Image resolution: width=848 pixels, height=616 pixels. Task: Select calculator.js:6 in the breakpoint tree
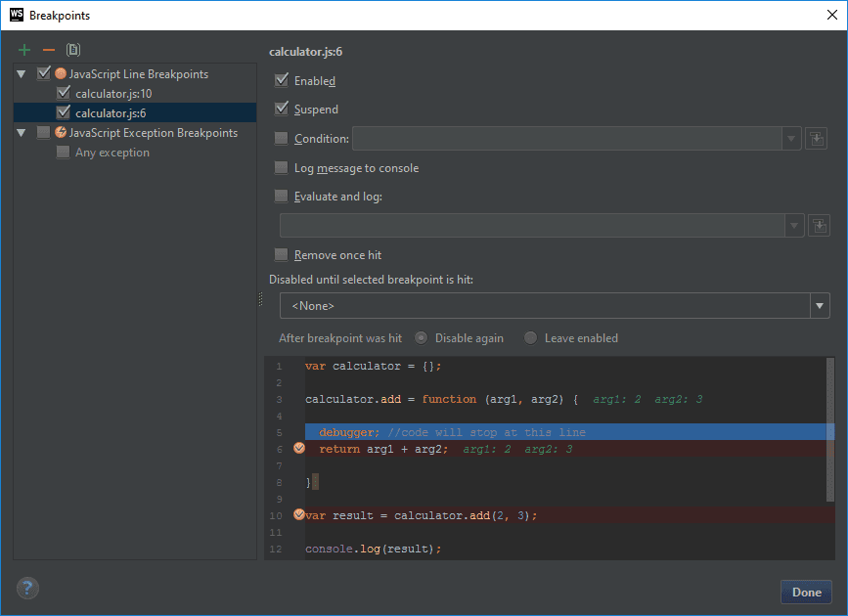click(x=111, y=113)
